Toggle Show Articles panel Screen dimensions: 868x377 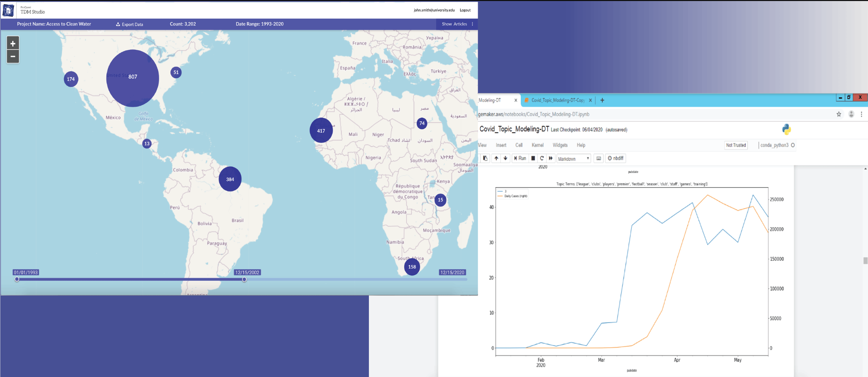point(454,24)
